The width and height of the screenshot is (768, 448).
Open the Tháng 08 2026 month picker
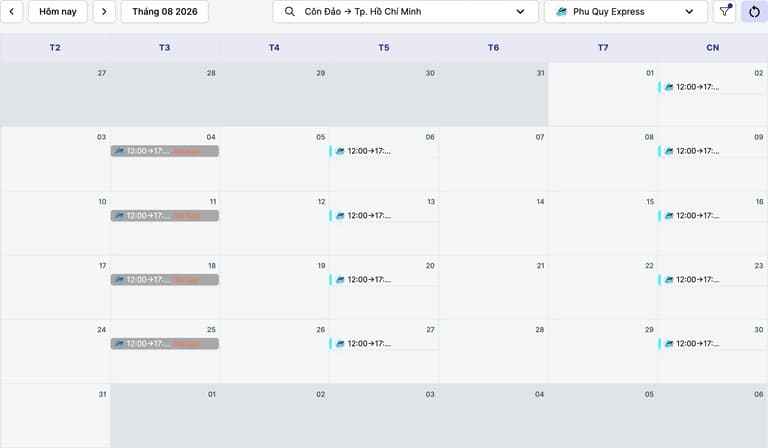pyautogui.click(x=165, y=11)
